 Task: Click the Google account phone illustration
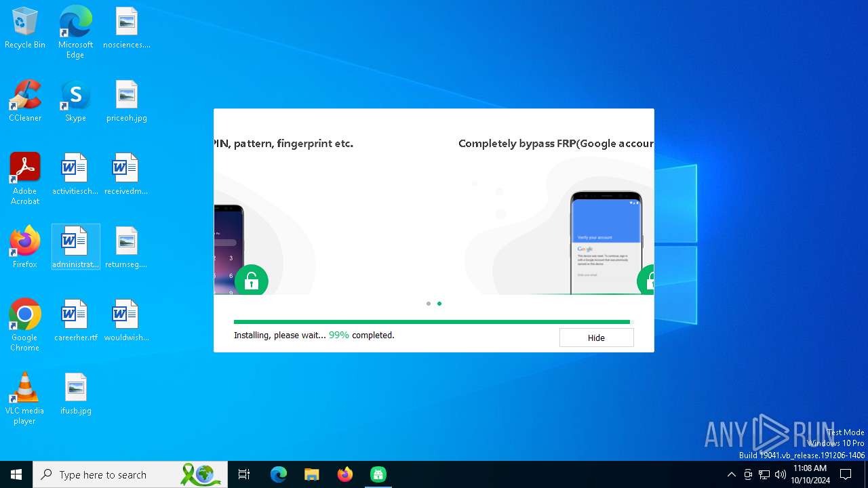coord(606,243)
